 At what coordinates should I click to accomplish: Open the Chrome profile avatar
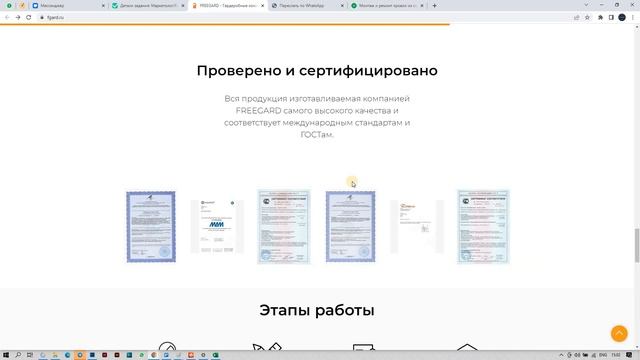(622, 18)
